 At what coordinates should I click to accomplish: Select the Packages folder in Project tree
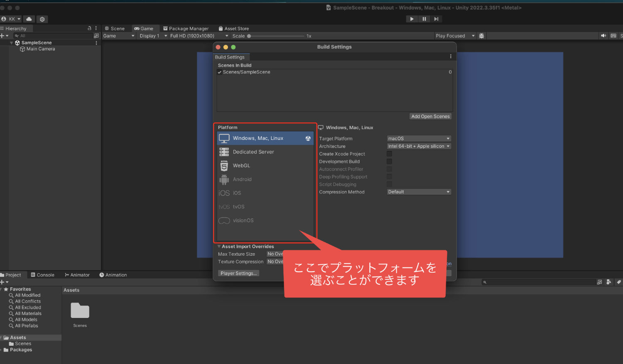[x=18, y=350]
